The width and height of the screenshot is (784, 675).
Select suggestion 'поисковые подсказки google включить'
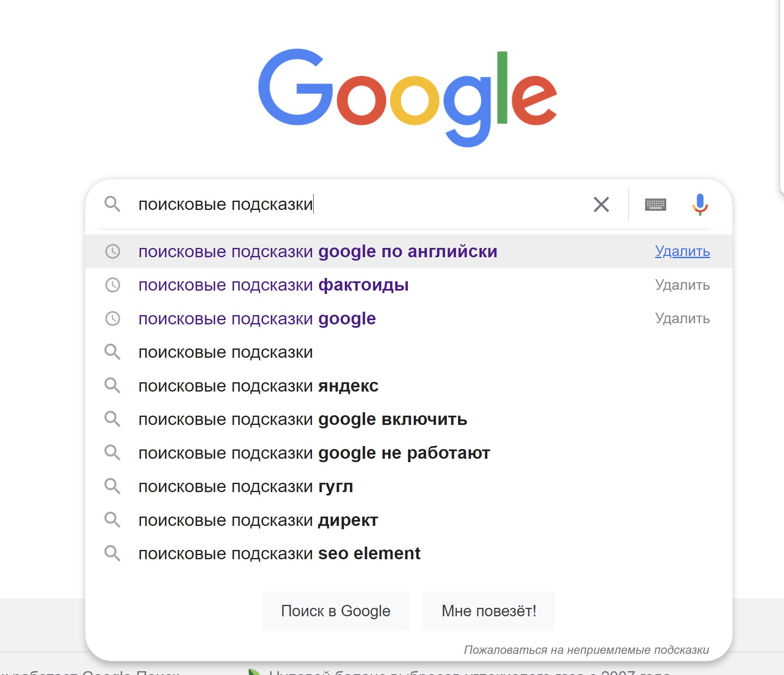click(303, 419)
